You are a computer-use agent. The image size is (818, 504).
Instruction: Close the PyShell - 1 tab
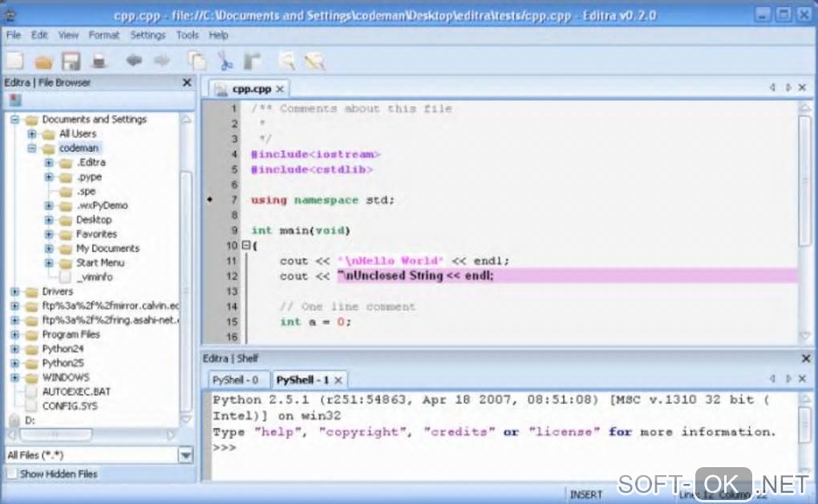pos(338,380)
